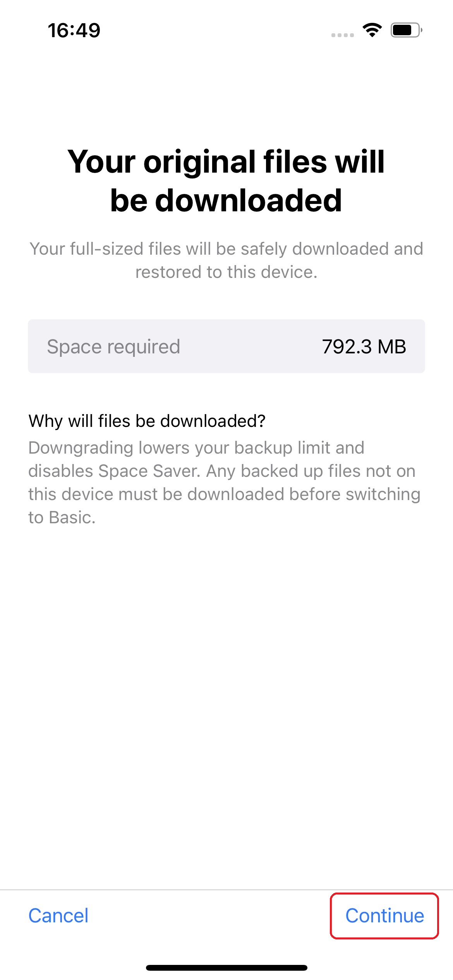Tap the 'Your full-sized files' subtitle text
The height and width of the screenshot is (980, 453).
[226, 260]
